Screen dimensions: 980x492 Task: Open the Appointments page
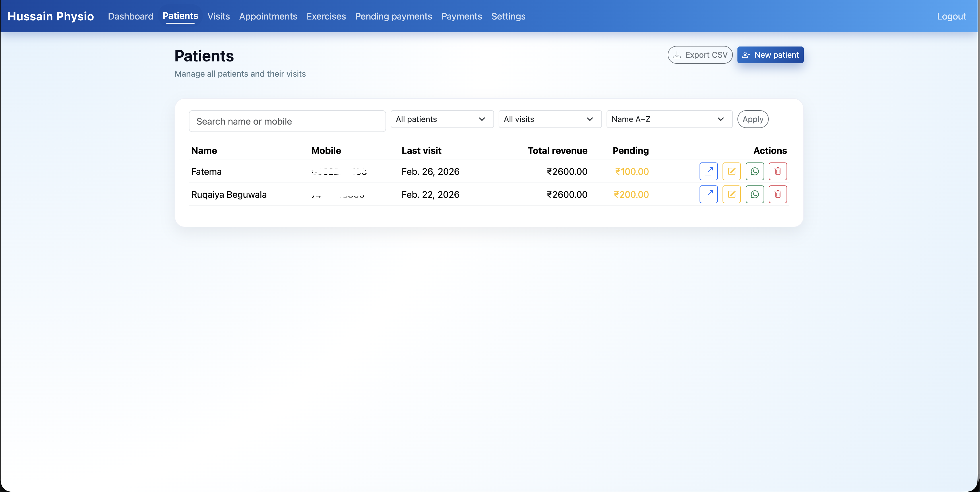coord(268,16)
